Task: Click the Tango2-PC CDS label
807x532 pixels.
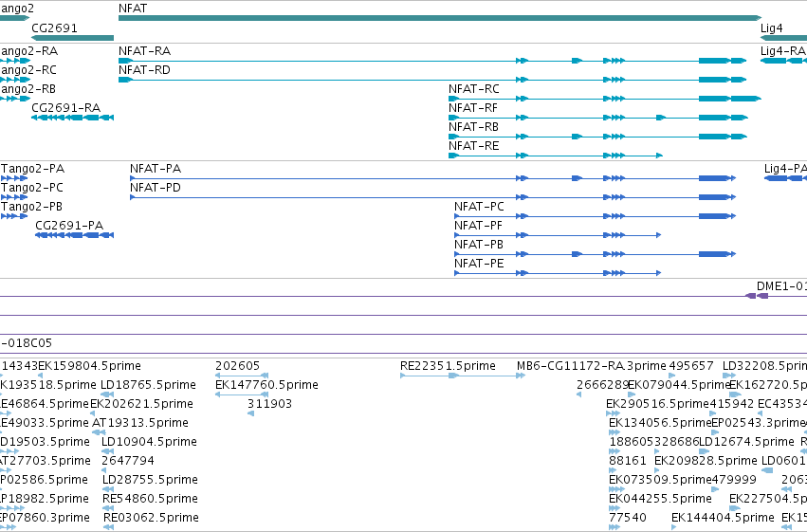Action: tap(32, 188)
